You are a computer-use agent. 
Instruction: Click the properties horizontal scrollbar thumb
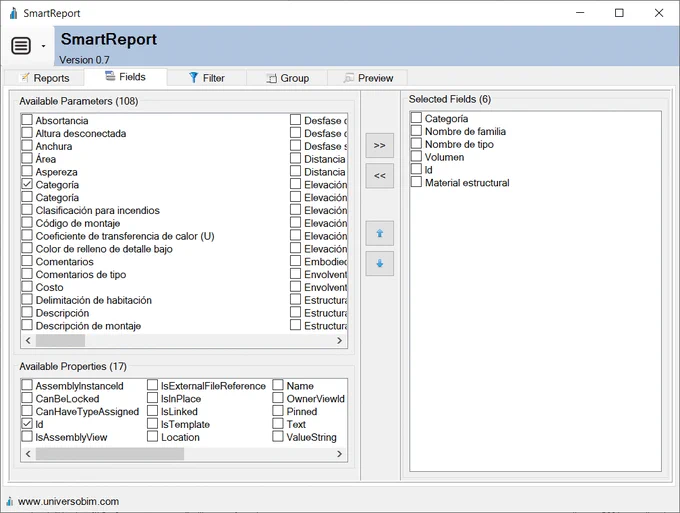[110, 454]
